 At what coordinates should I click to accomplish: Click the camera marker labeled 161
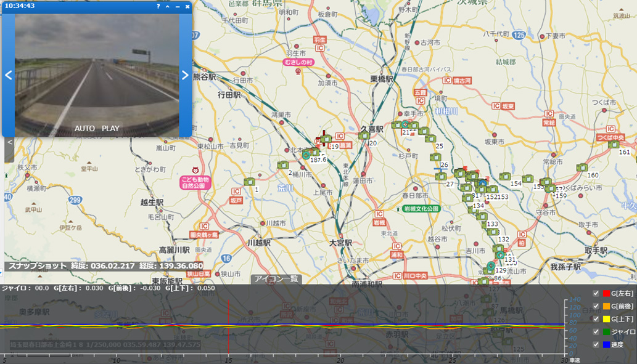click(x=614, y=145)
